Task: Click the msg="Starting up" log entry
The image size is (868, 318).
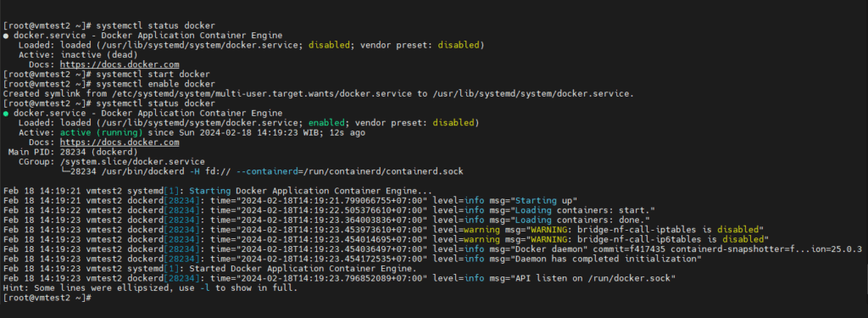Action: pos(534,201)
